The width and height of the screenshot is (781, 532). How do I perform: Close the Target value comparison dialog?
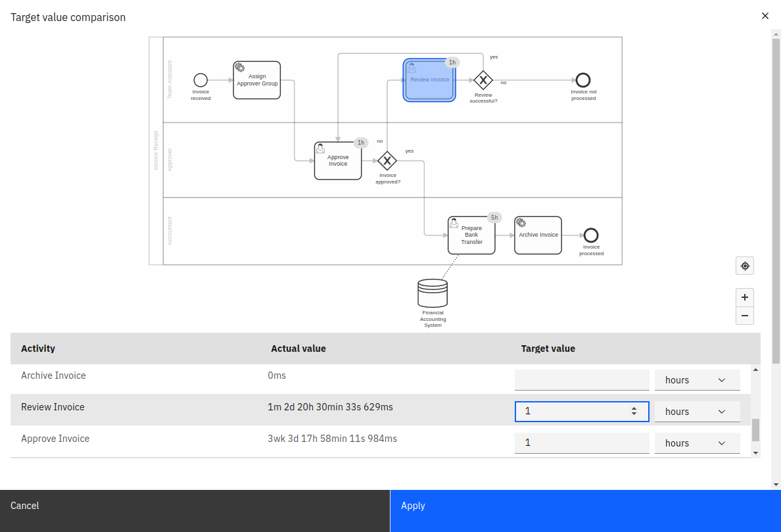click(765, 15)
